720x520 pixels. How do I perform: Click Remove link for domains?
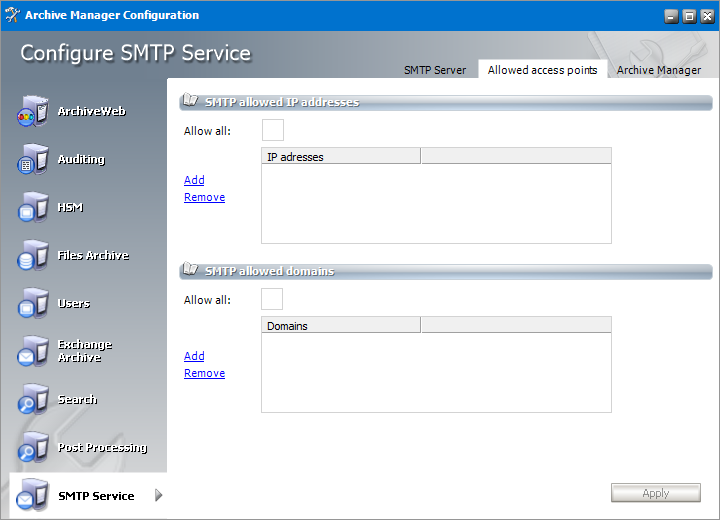pyautogui.click(x=204, y=373)
